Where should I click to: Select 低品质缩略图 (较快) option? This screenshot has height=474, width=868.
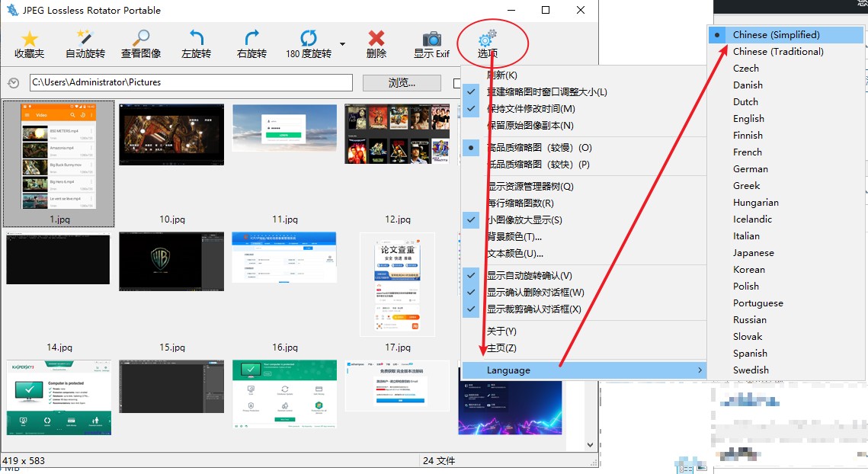pos(538,164)
